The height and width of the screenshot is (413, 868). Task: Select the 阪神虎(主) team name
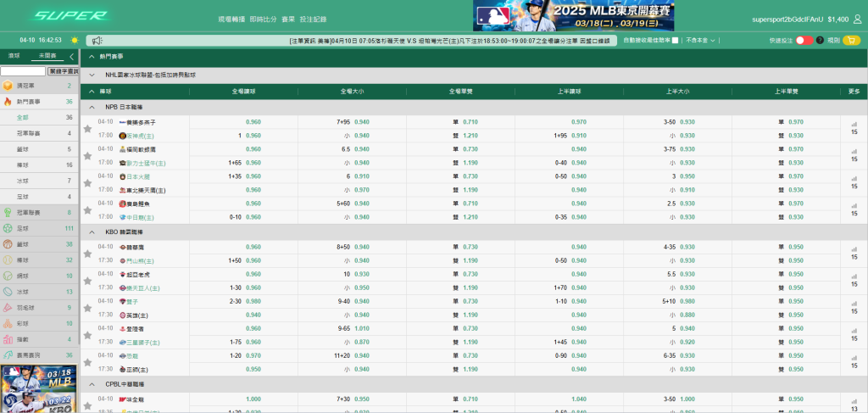click(x=140, y=136)
